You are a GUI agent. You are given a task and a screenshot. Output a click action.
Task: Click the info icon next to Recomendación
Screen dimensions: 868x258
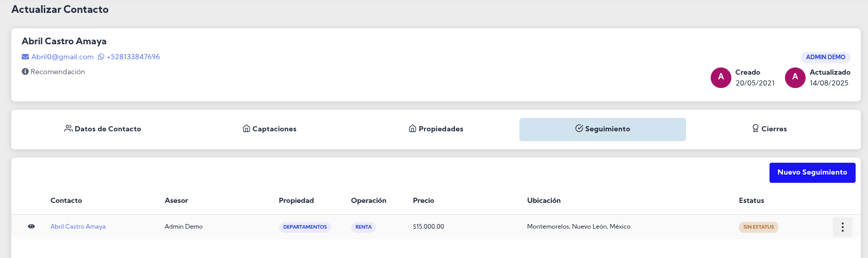point(25,72)
